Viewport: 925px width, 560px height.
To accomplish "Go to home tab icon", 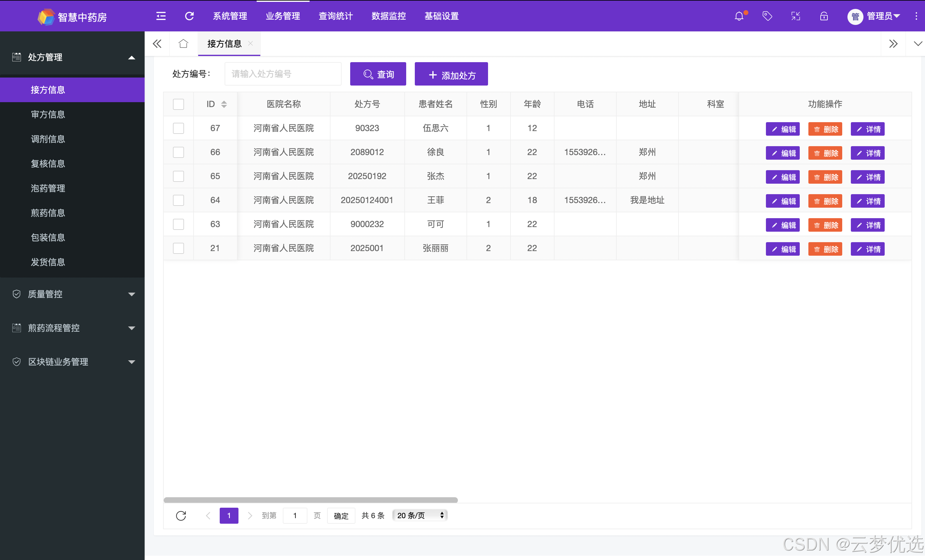I will 183,44.
